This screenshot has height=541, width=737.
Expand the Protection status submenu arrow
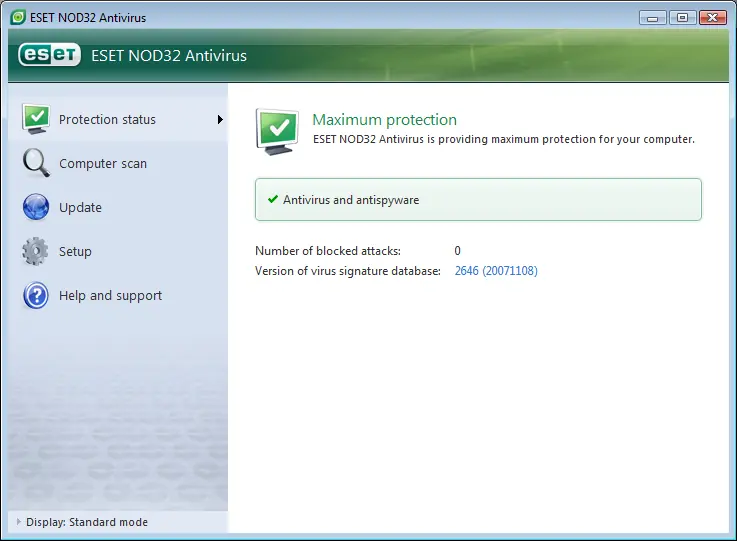tap(220, 119)
